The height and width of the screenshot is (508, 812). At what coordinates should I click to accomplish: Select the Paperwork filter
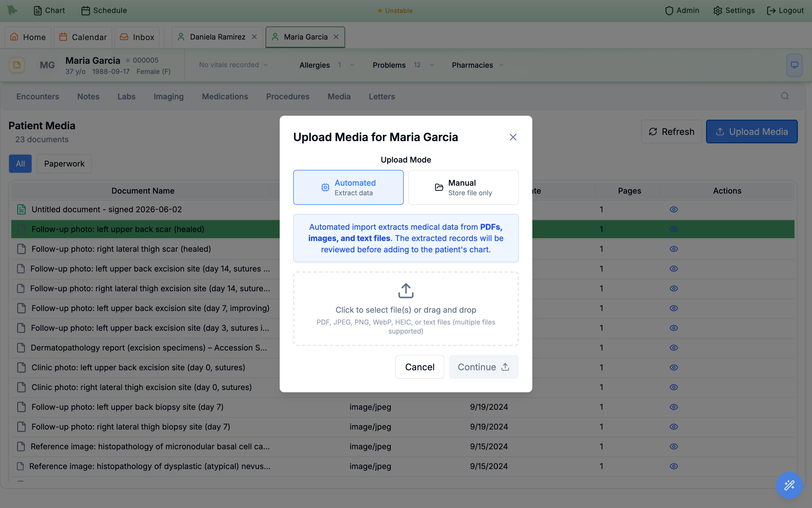[x=64, y=164]
